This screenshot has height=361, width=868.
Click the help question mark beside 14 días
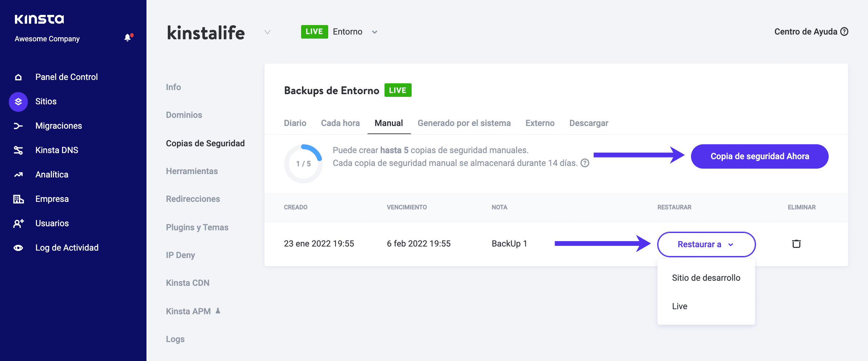point(585,163)
